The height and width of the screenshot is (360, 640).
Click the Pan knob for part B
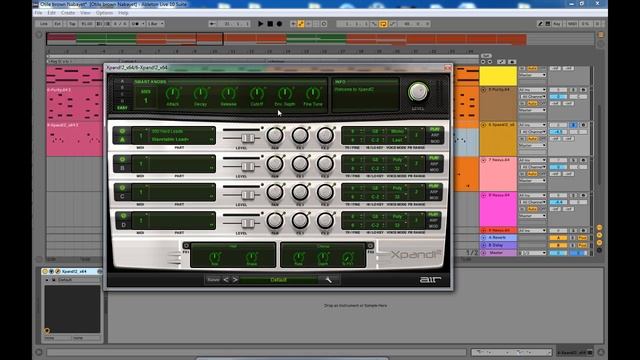click(275, 164)
